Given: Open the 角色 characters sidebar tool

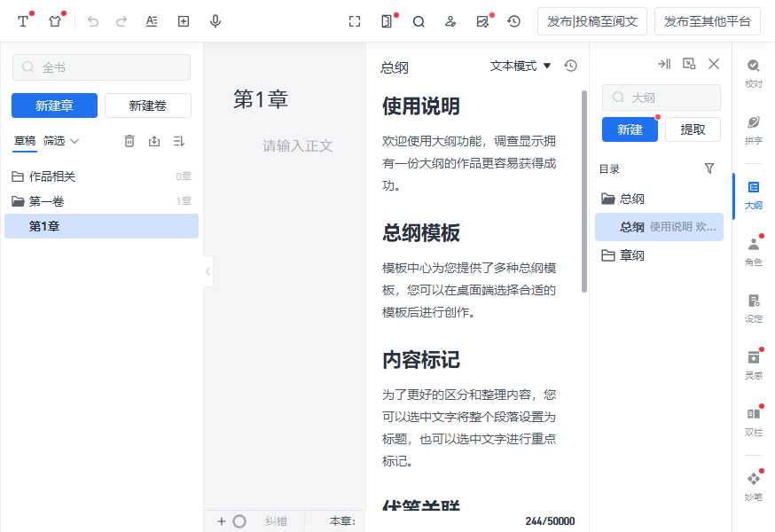Looking at the screenshot, I should [x=753, y=252].
